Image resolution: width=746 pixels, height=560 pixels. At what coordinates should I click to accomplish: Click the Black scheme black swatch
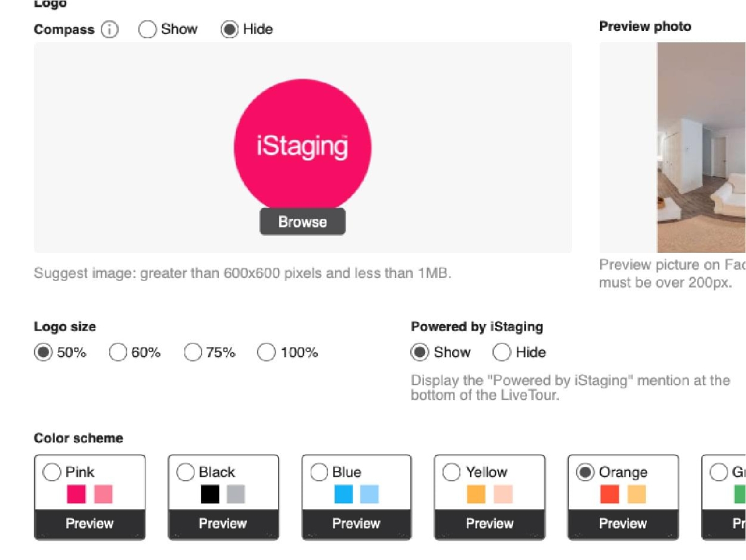(x=210, y=494)
